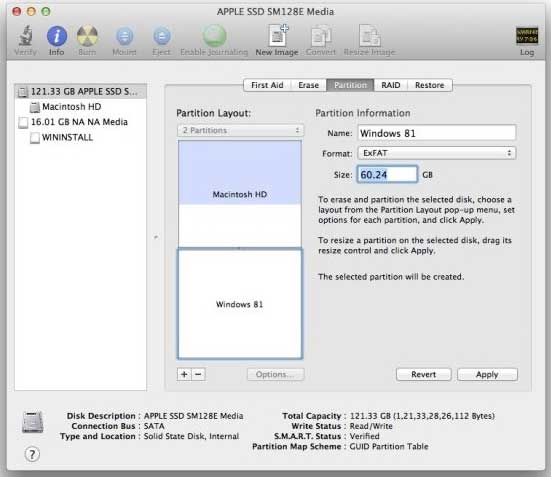Open the Format ExFAT dropdown
Viewport: 551px width, 477px height.
(437, 153)
